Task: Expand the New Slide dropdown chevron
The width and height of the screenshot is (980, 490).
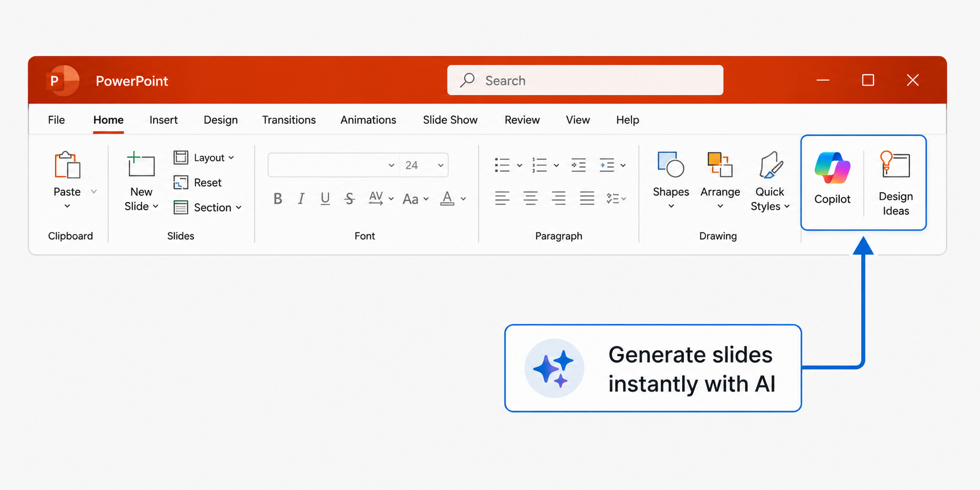Action: (x=156, y=206)
